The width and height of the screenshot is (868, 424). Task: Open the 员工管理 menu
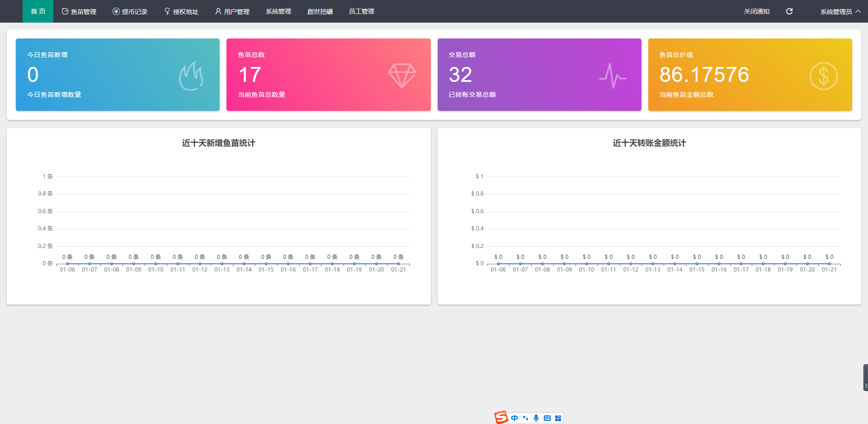361,11
